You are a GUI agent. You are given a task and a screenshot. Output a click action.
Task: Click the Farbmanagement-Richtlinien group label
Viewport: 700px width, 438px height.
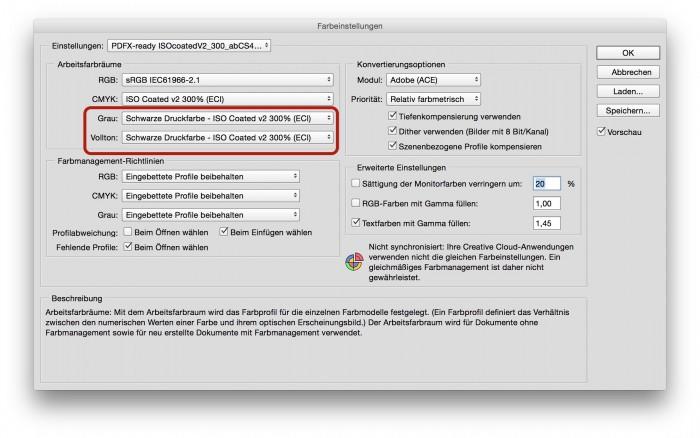pyautogui.click(x=111, y=161)
